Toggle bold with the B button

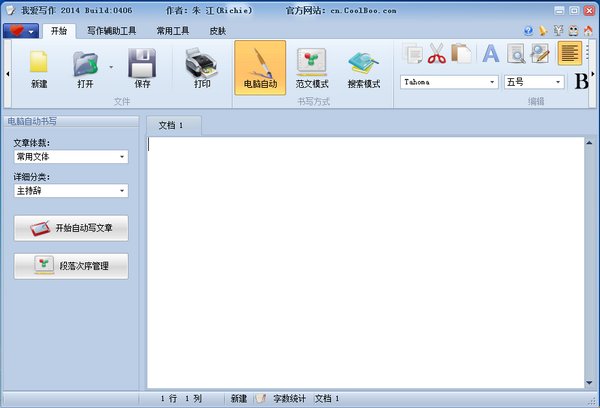(581, 82)
